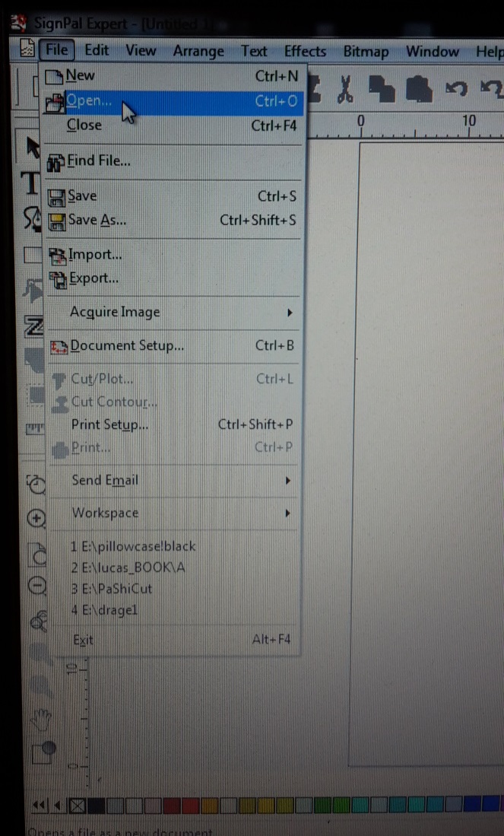Pick the orange color swatch

tap(209, 806)
